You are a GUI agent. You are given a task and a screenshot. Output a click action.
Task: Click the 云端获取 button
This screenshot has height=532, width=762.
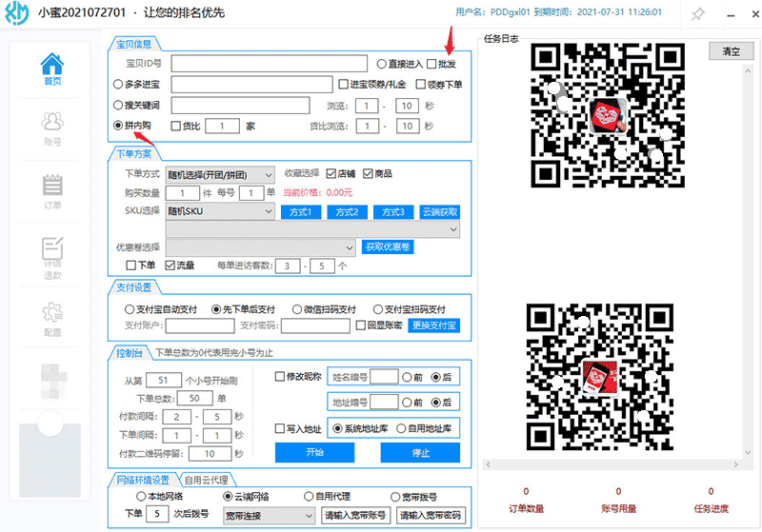pos(440,212)
